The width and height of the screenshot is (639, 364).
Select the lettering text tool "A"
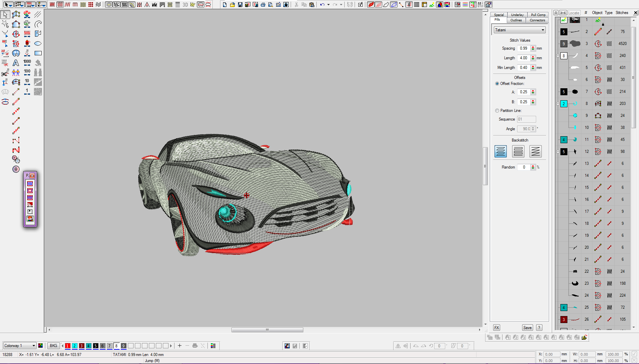[16, 63]
